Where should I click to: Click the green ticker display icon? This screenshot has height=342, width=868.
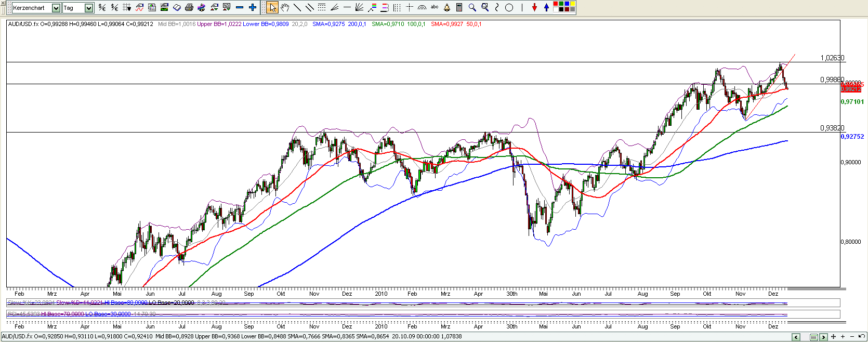(164, 7)
